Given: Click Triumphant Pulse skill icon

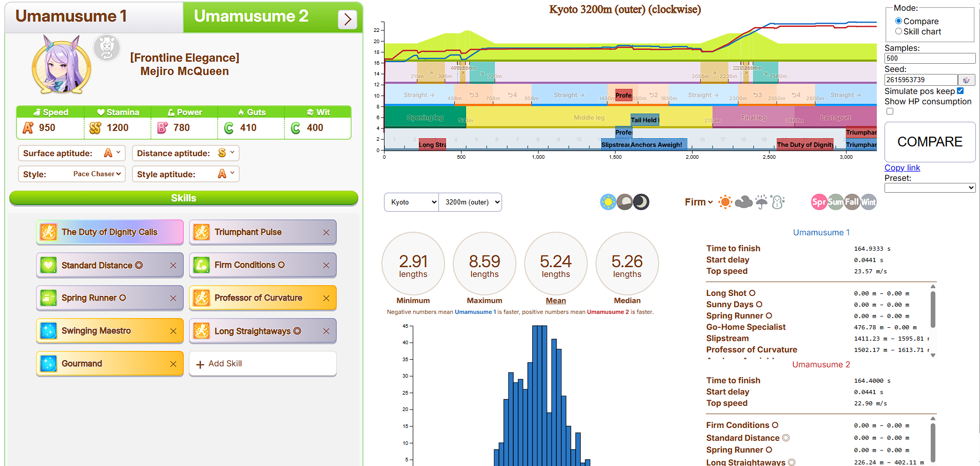Looking at the screenshot, I should pyautogui.click(x=201, y=232).
